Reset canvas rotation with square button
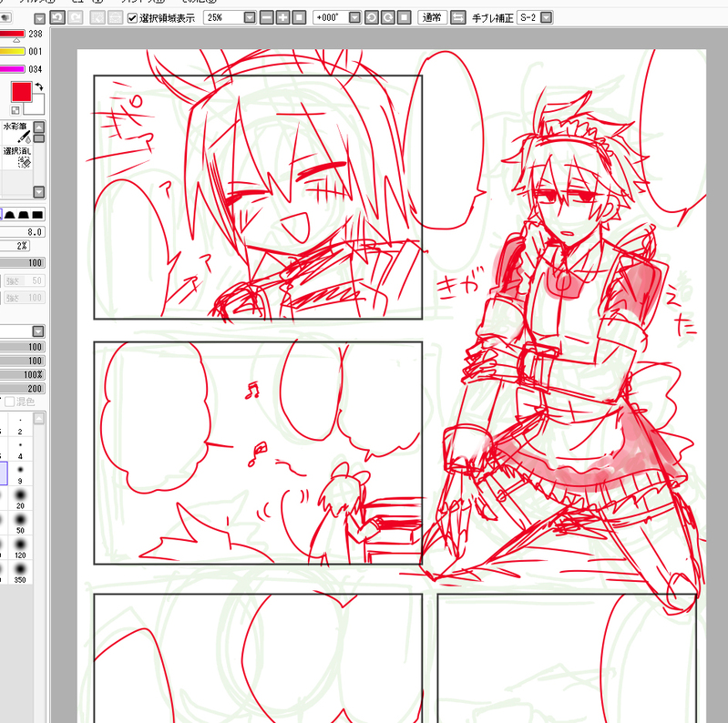This screenshot has height=723, width=728. click(x=405, y=17)
